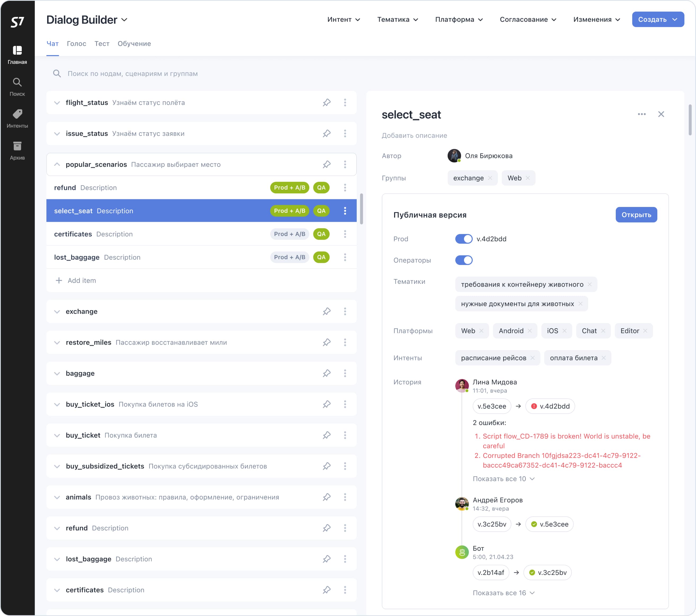This screenshot has height=616, width=696.
Task: Close the select_seat details panel
Action: pyautogui.click(x=661, y=114)
